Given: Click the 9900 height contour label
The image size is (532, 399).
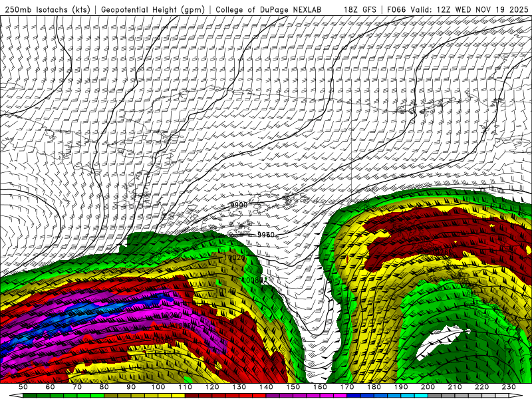Looking at the screenshot, I should click(239, 205).
